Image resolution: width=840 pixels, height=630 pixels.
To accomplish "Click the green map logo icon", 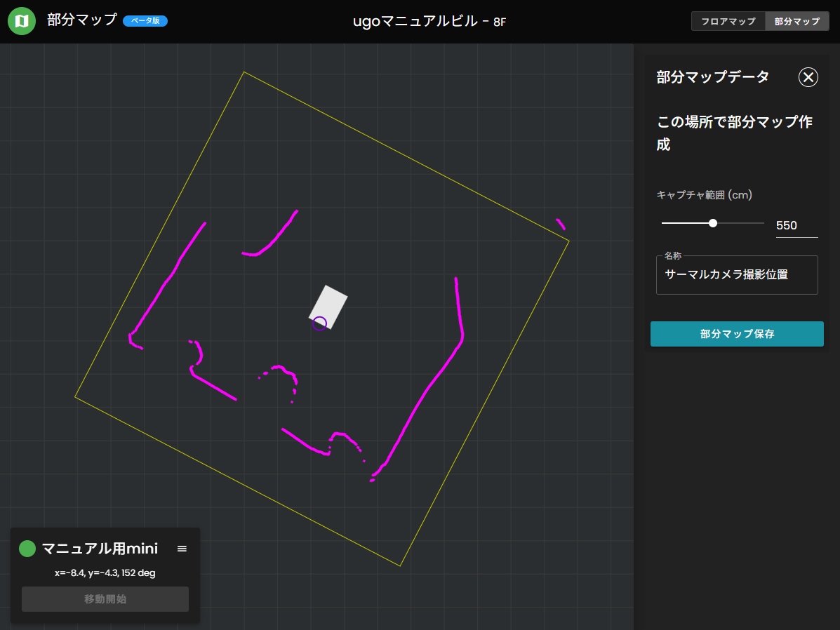I will 22,21.
